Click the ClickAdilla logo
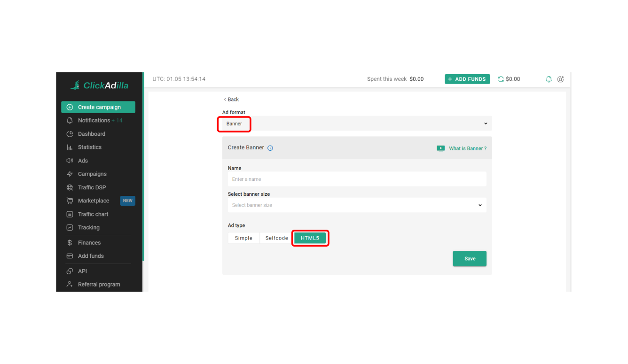 pyautogui.click(x=99, y=85)
